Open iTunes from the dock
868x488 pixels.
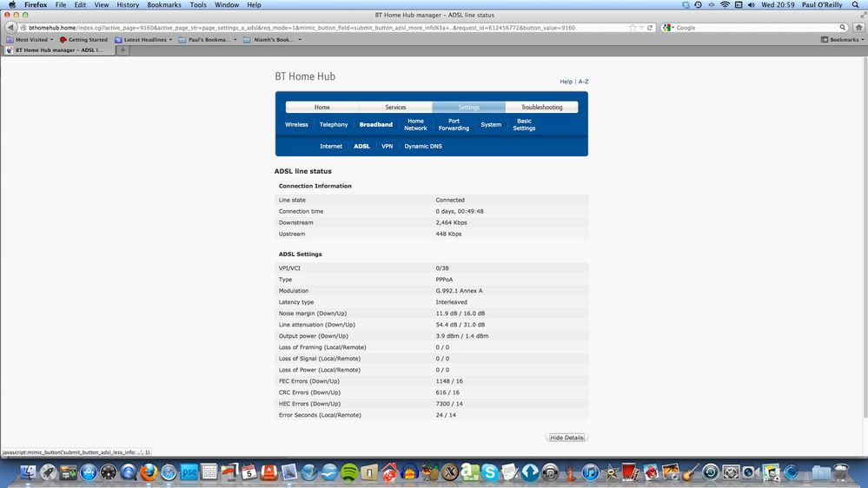[590, 472]
